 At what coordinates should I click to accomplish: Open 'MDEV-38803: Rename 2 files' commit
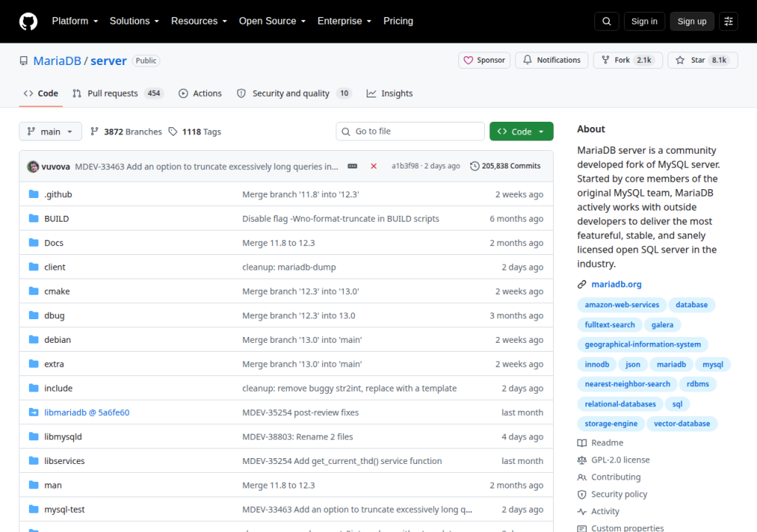[x=297, y=437]
